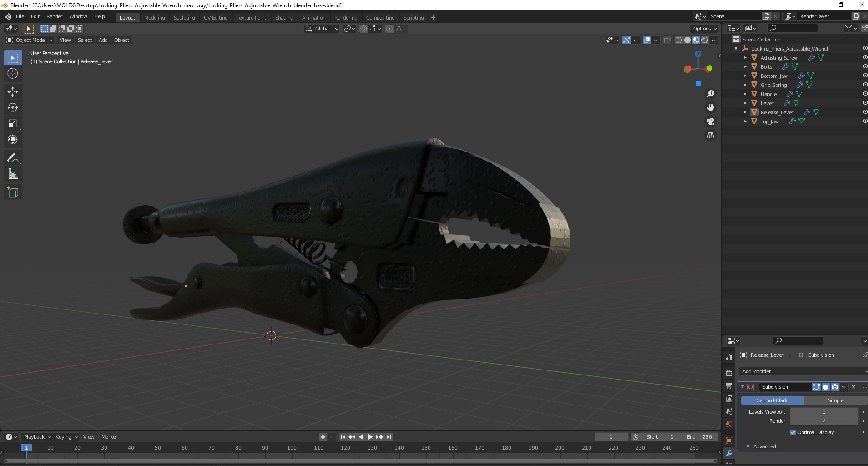The height and width of the screenshot is (466, 868).
Task: Switch to solid viewport shading
Action: point(687,40)
